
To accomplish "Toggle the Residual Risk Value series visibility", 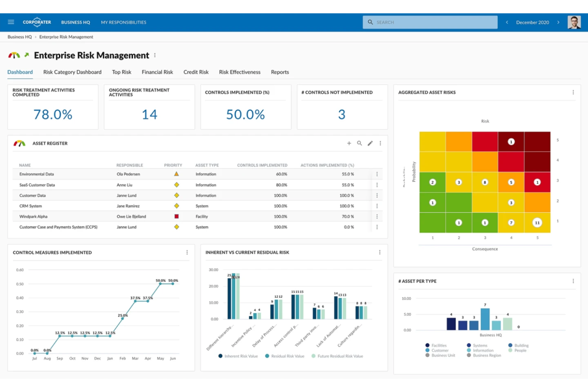I will pos(284,356).
